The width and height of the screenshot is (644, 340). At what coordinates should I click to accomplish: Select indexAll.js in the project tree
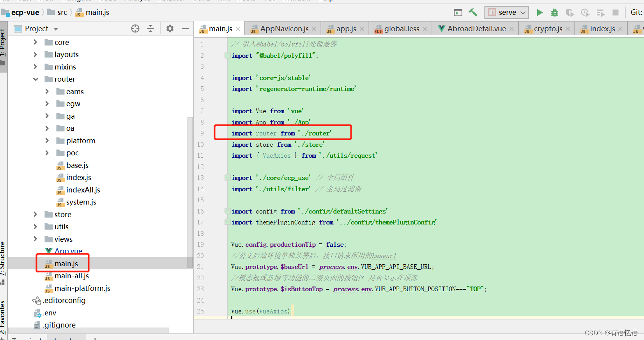coord(78,190)
